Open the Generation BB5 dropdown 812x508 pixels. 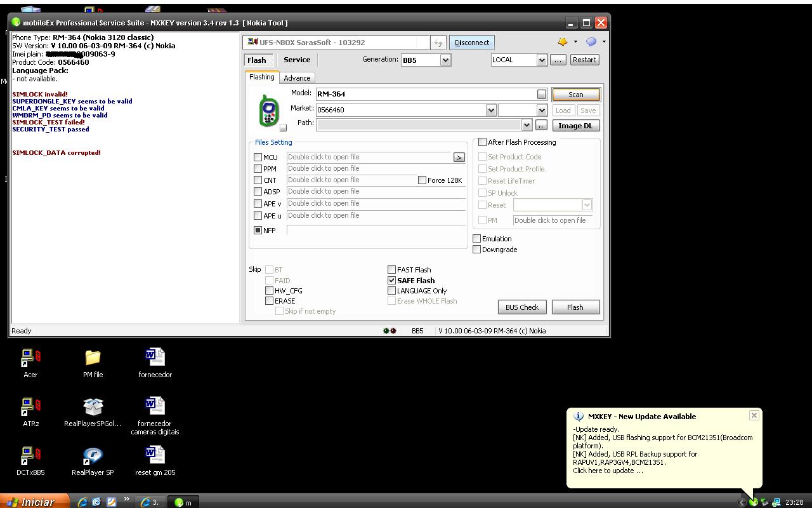tap(445, 60)
